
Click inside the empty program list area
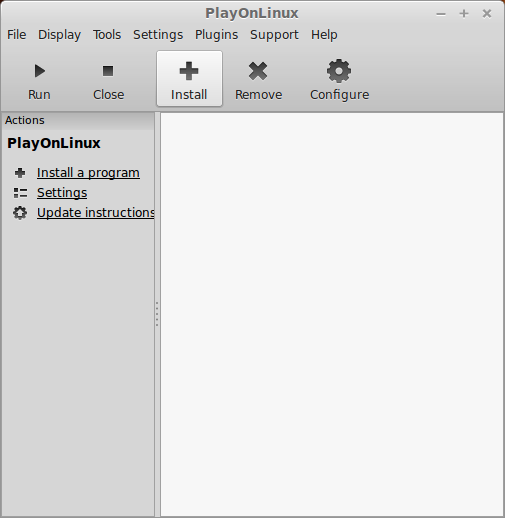tap(332, 314)
